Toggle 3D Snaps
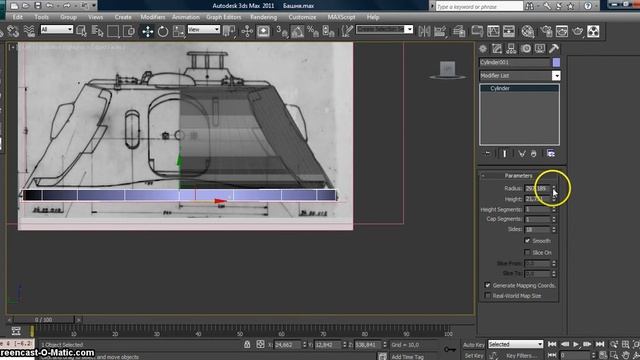640x360 pixels. coord(282,31)
